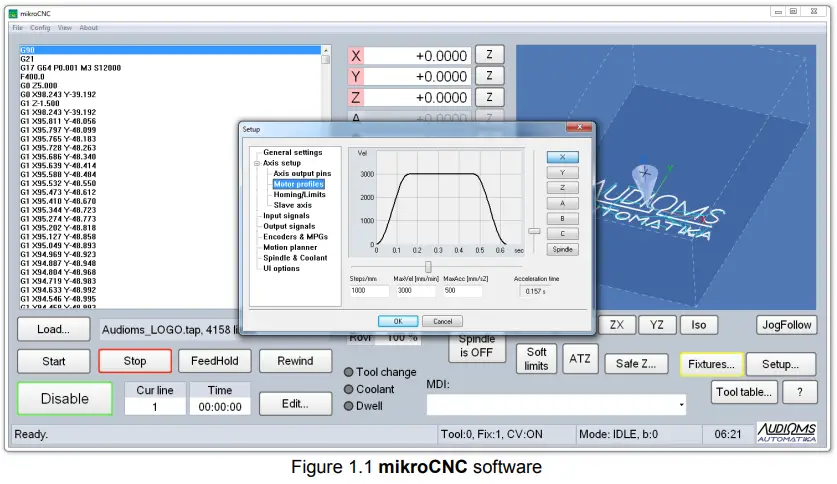Screen dimensions: 837x484
Task: Click the MaxAcc input field
Action: [463, 291]
